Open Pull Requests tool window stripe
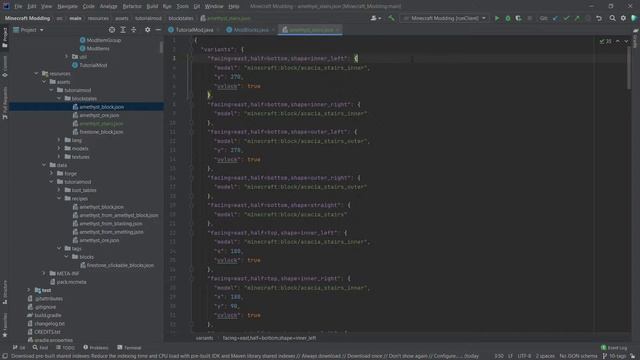The height and width of the screenshot is (360, 640). pos(5,103)
